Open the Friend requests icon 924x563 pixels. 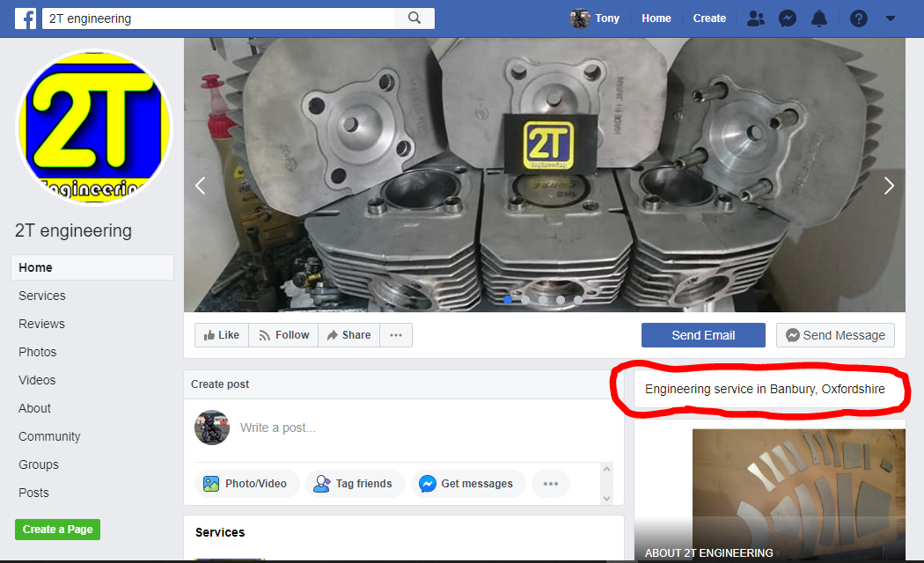click(755, 18)
